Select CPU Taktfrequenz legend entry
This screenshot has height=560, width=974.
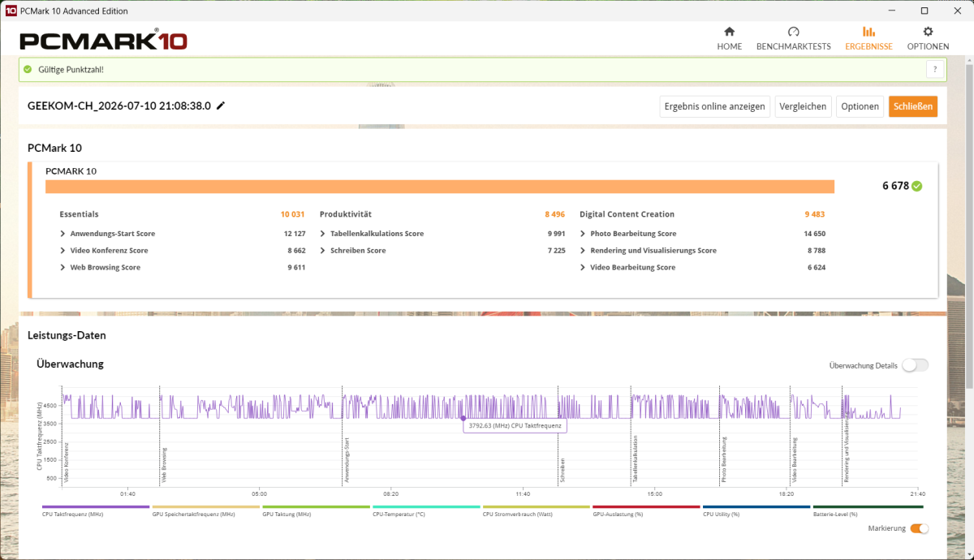click(95, 510)
